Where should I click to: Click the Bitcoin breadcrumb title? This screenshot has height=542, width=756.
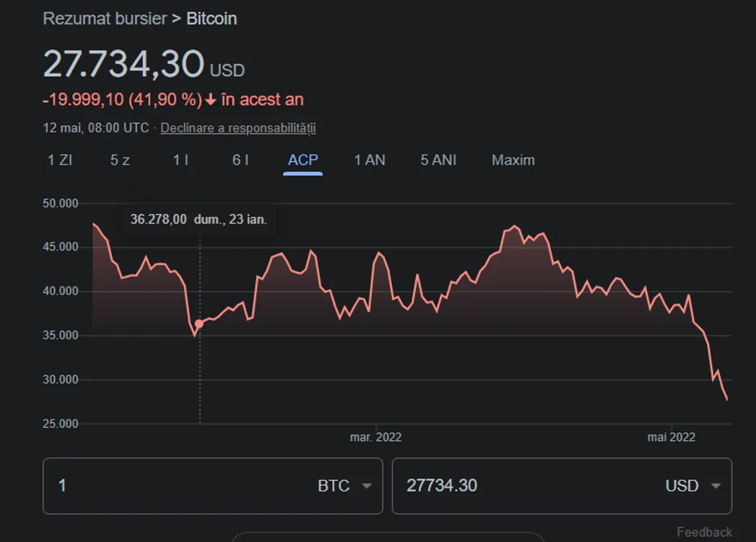pyautogui.click(x=212, y=19)
